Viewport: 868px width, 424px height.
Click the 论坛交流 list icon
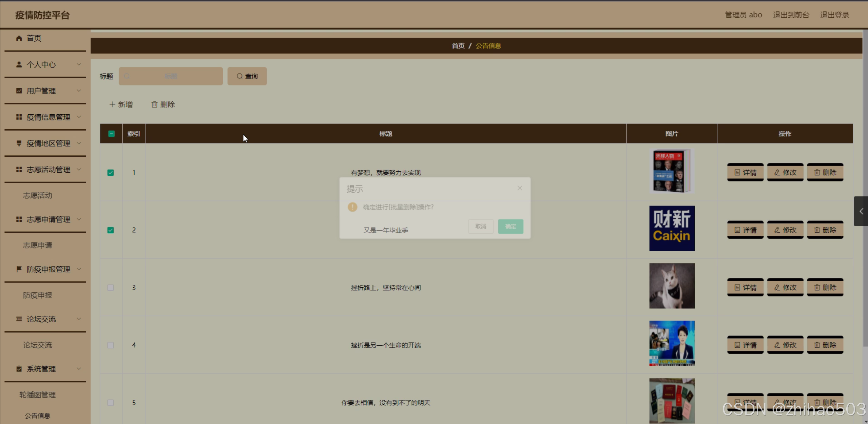pos(19,319)
